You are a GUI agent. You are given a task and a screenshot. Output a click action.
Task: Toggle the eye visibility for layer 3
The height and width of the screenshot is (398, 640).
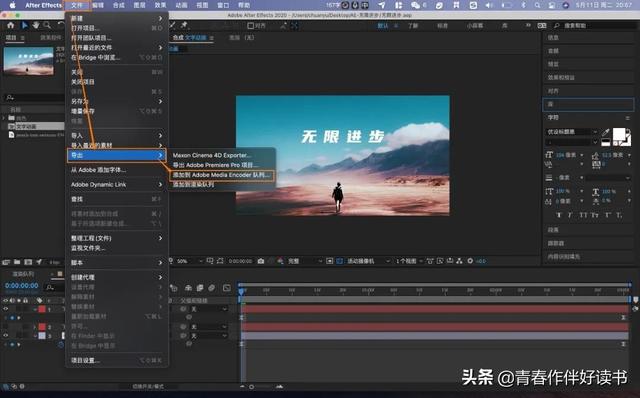(x=6, y=336)
